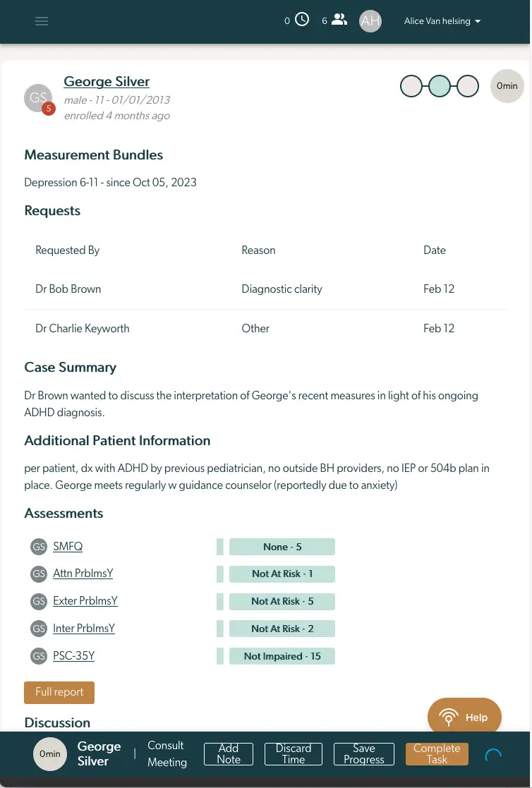This screenshot has width=532, height=788.
Task: Open the Alice Van helsing account dropdown
Action: tap(442, 21)
